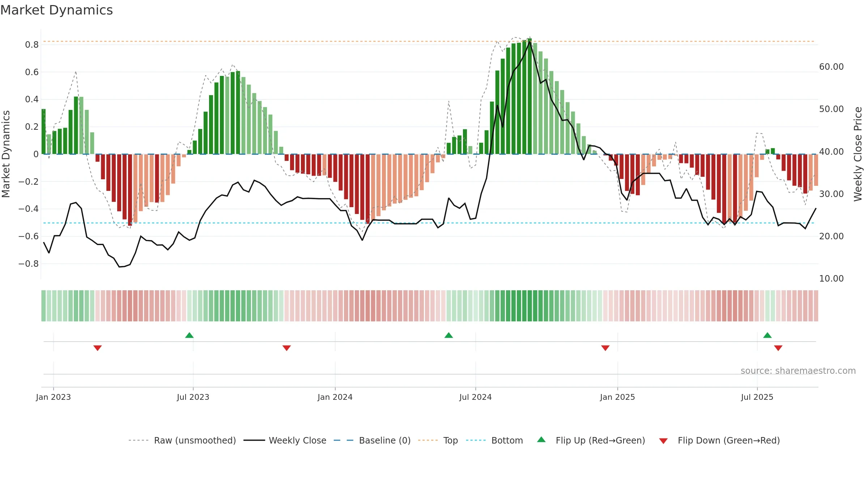Click the 0.6 left axis tick label
868x488 pixels.
(32, 72)
